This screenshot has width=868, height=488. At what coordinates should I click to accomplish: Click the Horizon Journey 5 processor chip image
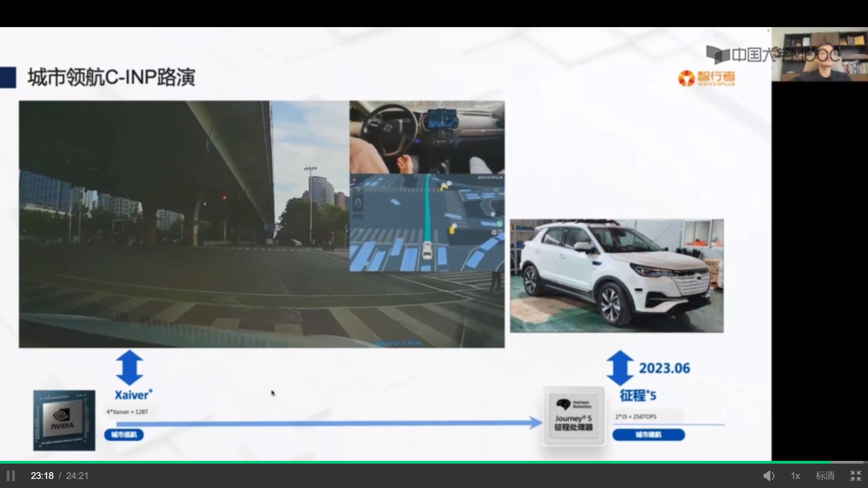(x=573, y=416)
